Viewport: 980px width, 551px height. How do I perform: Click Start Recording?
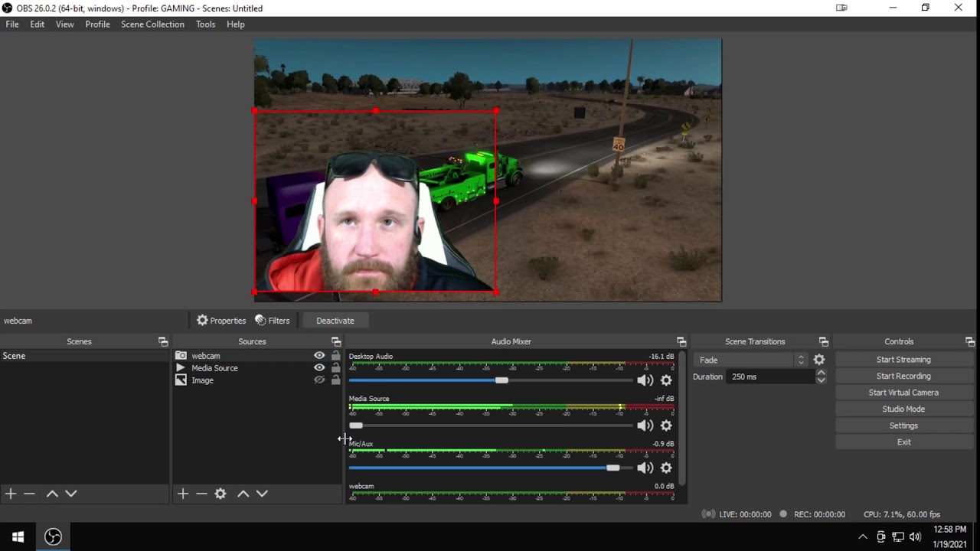coord(903,376)
